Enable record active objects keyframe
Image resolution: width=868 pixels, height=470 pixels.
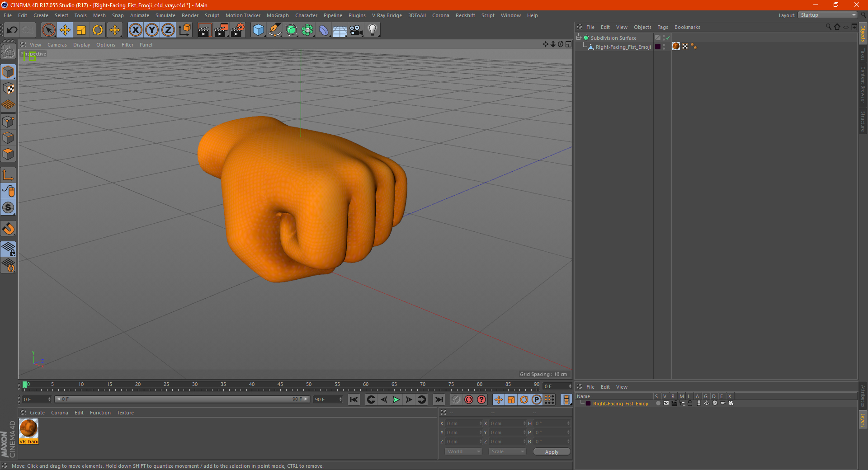coord(456,399)
